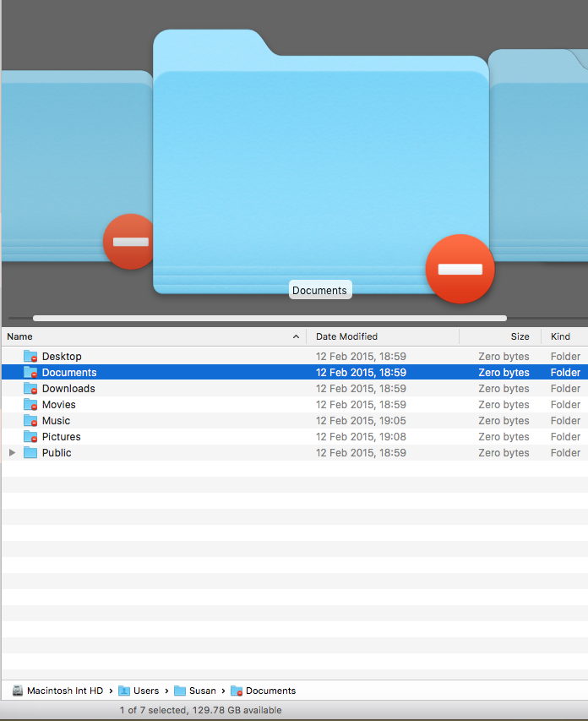
Task: Click the Desktop folder icon in list
Action: click(x=30, y=357)
